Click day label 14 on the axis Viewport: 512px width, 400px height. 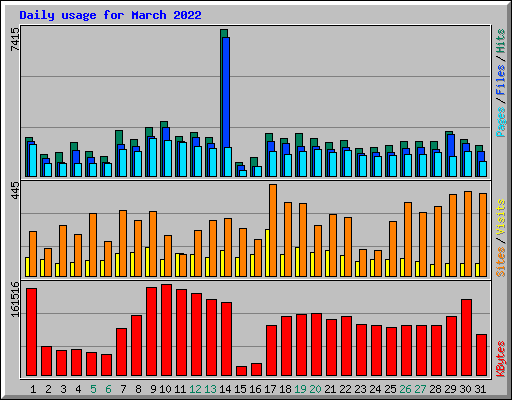point(225,389)
